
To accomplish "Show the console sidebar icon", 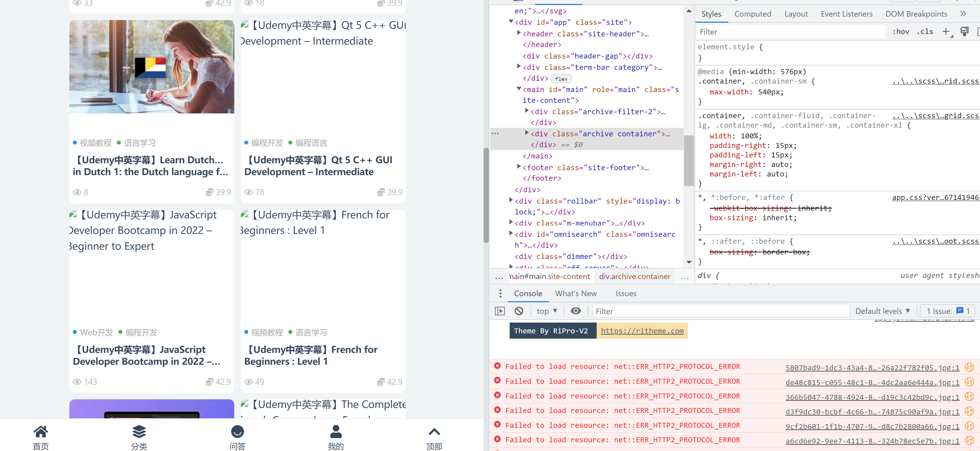I will click(x=500, y=311).
